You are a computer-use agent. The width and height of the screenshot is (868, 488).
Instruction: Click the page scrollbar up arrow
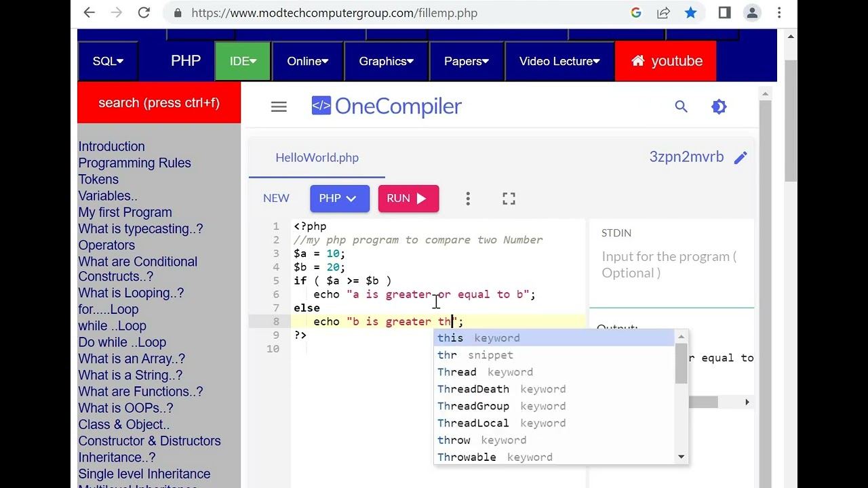(791, 36)
